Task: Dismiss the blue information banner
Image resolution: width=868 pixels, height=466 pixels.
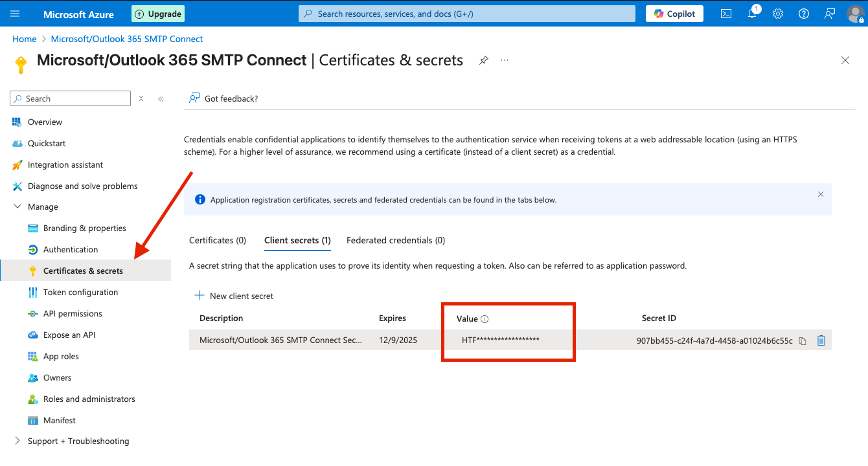Action: click(821, 194)
